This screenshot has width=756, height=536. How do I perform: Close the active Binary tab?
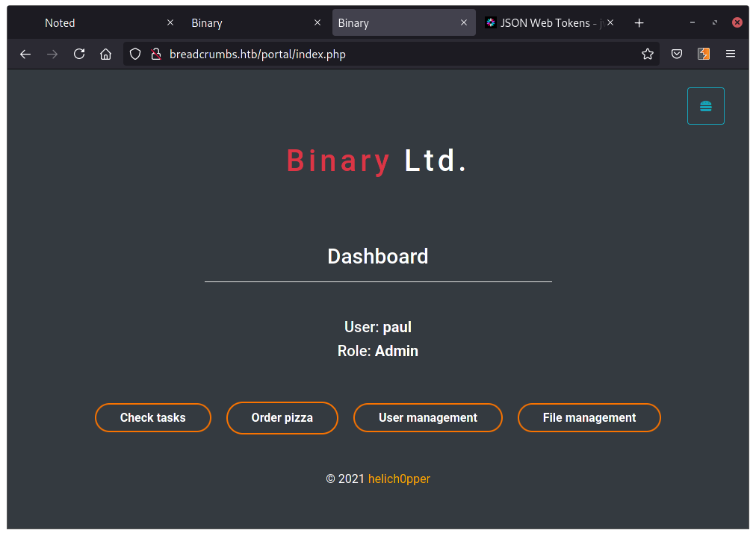pos(464,23)
